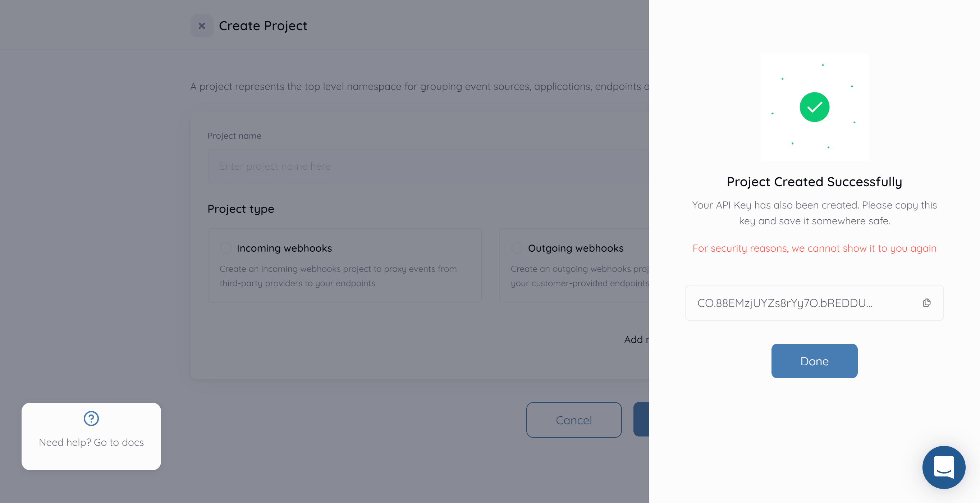Click the Done button

point(814,361)
